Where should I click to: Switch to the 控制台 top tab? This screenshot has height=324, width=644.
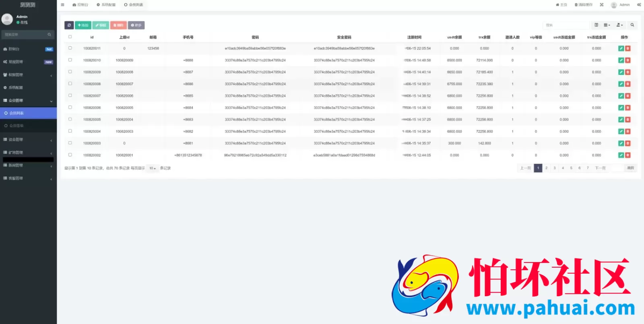tap(80, 5)
